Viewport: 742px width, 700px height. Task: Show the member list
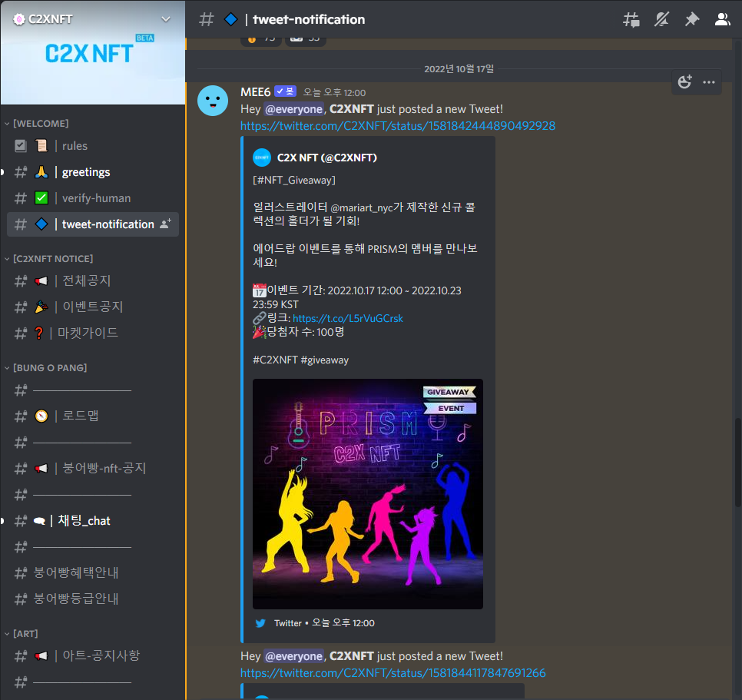pyautogui.click(x=722, y=19)
